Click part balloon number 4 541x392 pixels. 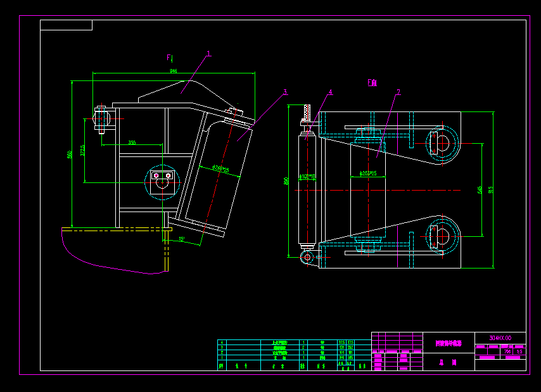pyautogui.click(x=330, y=92)
